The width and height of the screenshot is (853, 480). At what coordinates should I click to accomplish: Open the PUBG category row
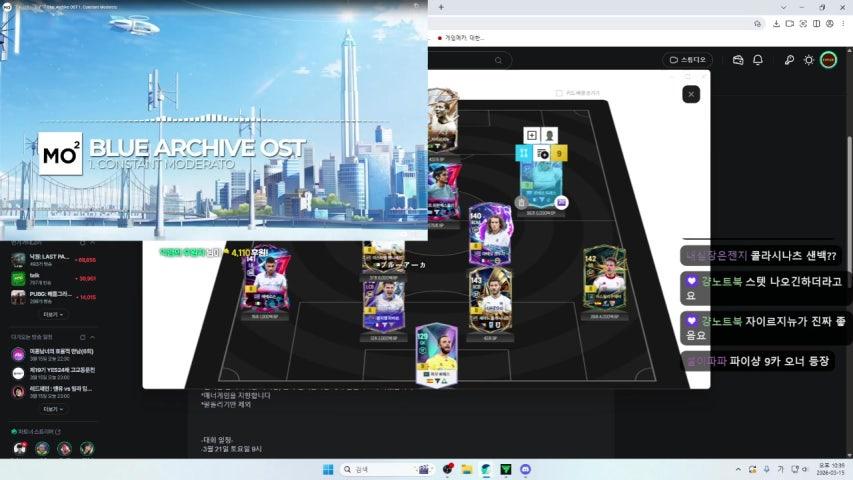53,297
